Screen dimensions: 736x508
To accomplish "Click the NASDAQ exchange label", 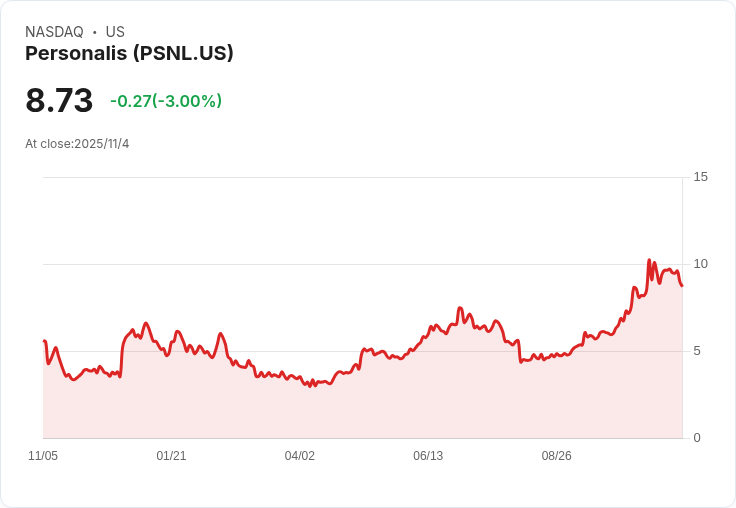I will click(54, 32).
